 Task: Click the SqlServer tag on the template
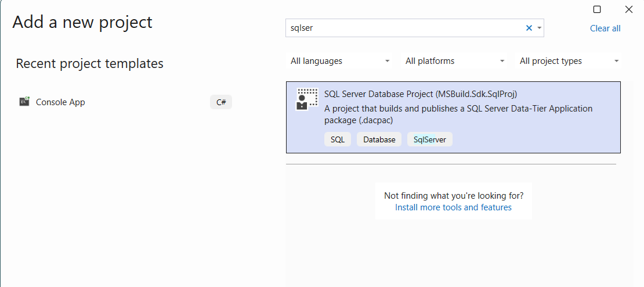pos(429,139)
